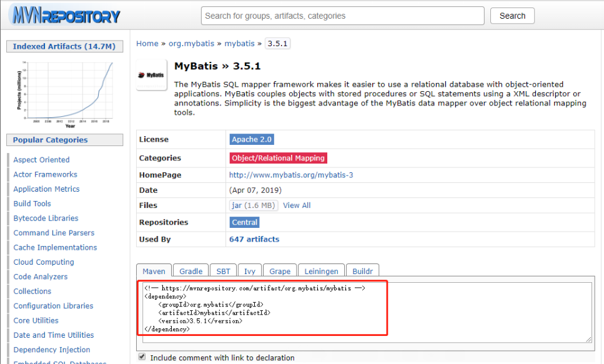Show the Grape dependency tab

pos(280,271)
